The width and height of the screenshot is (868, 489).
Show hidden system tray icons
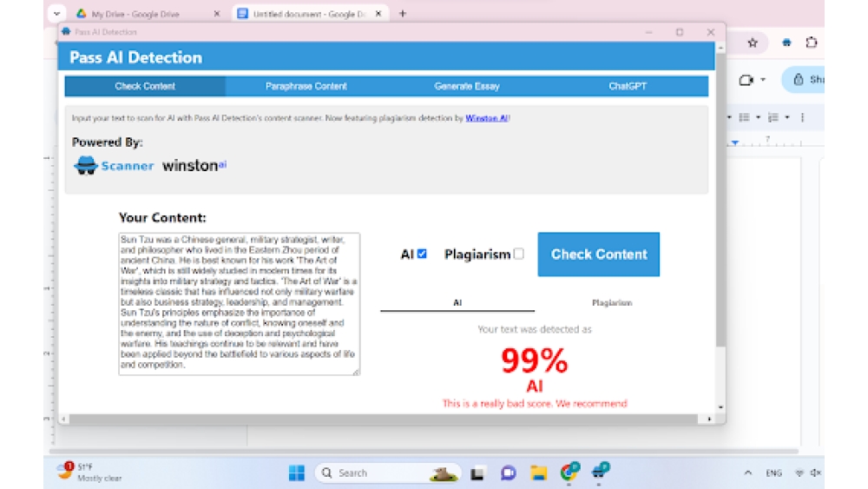(748, 473)
